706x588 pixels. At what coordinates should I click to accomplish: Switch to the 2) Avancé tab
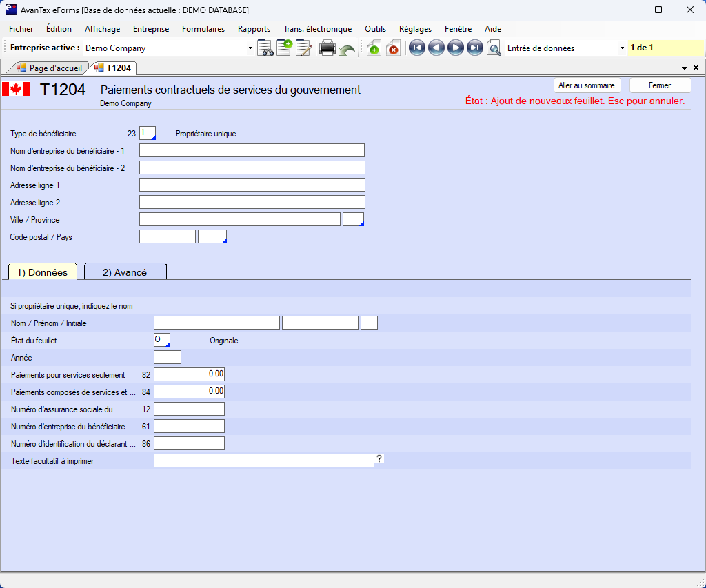[x=125, y=272]
